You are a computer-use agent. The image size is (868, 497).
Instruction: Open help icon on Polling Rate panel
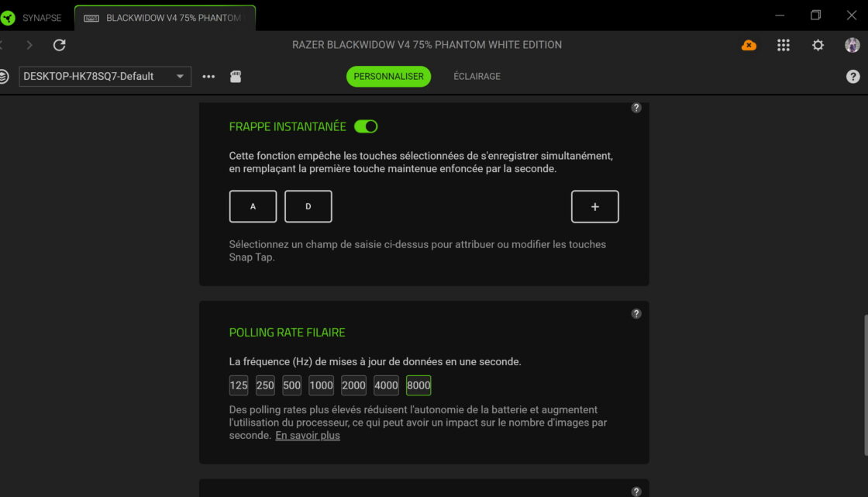[636, 314]
